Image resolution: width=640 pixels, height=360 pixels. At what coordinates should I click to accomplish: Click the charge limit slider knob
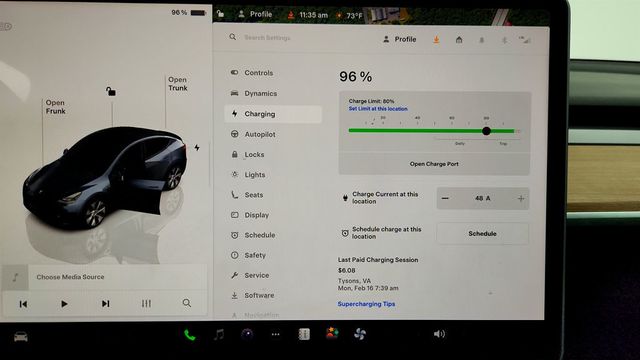coord(486,131)
